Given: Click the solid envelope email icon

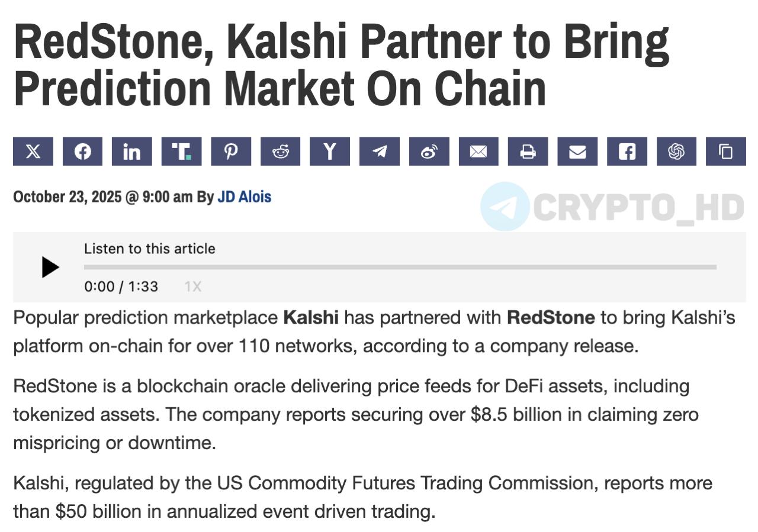Looking at the screenshot, I should point(577,151).
